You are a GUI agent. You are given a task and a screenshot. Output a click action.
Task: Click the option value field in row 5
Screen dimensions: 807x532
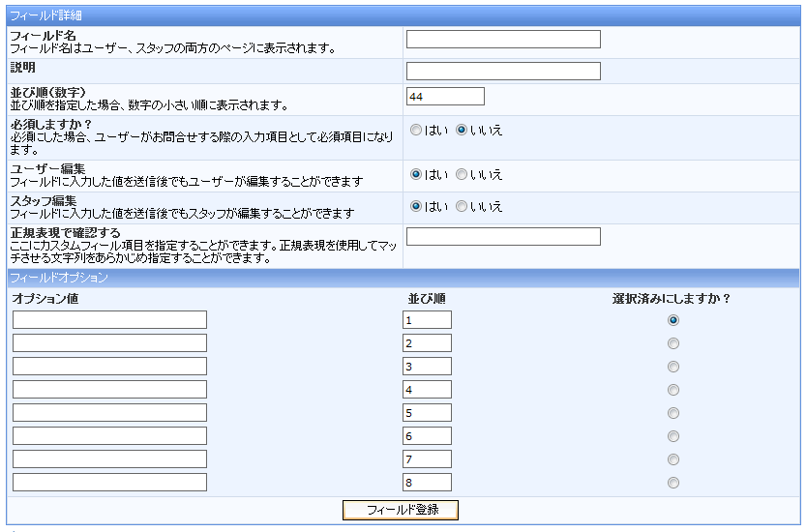tap(109, 412)
